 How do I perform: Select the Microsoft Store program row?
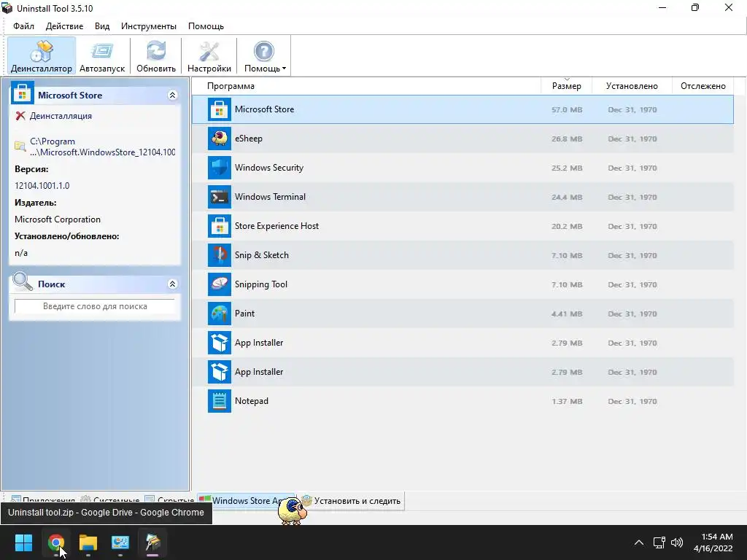coord(462,109)
